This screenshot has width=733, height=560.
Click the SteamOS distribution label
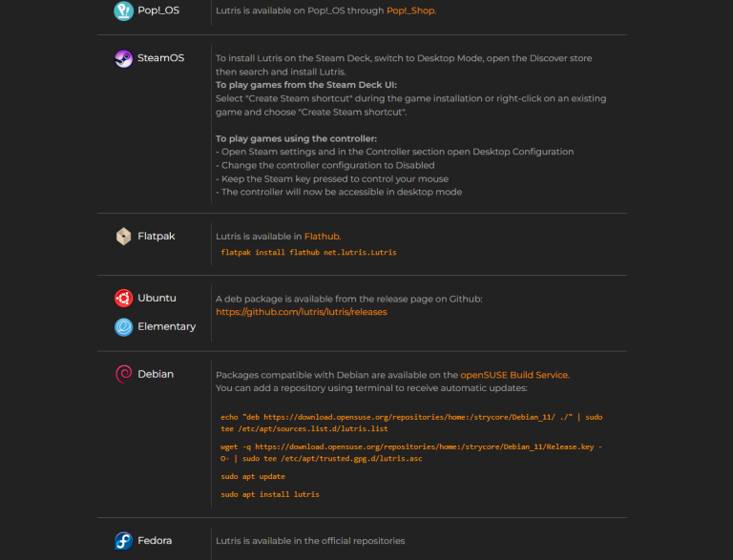tap(160, 58)
